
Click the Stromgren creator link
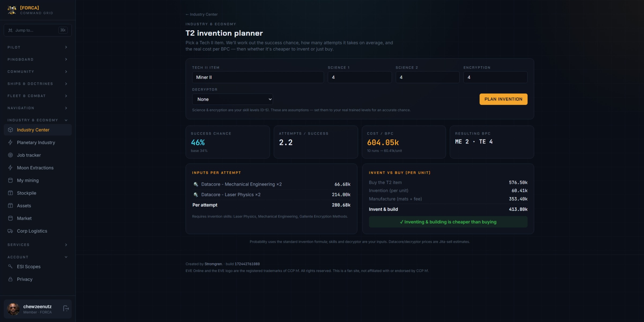click(213, 264)
